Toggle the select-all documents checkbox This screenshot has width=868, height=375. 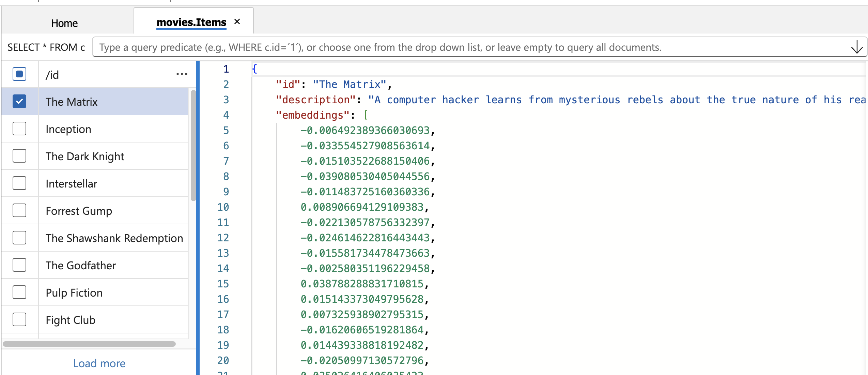[19, 74]
